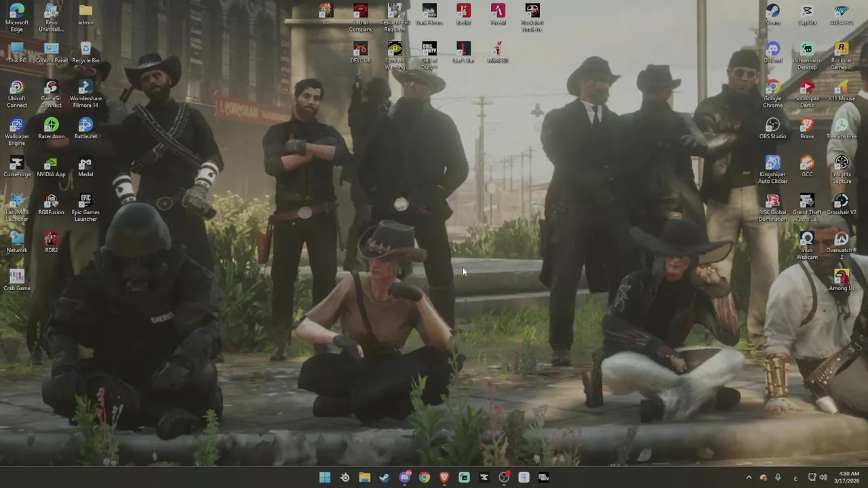Open Brave browser from the taskbar

click(x=444, y=477)
